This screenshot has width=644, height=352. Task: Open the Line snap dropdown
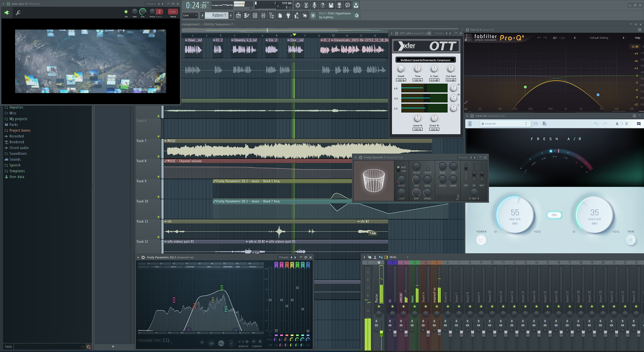pos(190,15)
